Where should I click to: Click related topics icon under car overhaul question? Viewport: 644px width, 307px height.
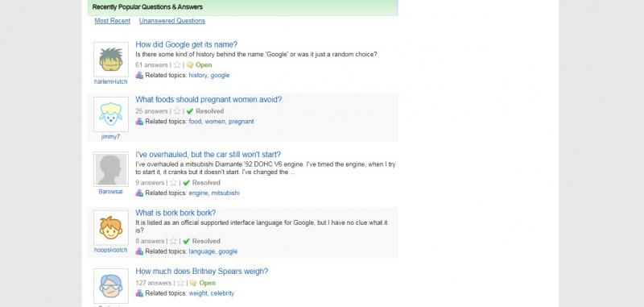[x=139, y=193]
